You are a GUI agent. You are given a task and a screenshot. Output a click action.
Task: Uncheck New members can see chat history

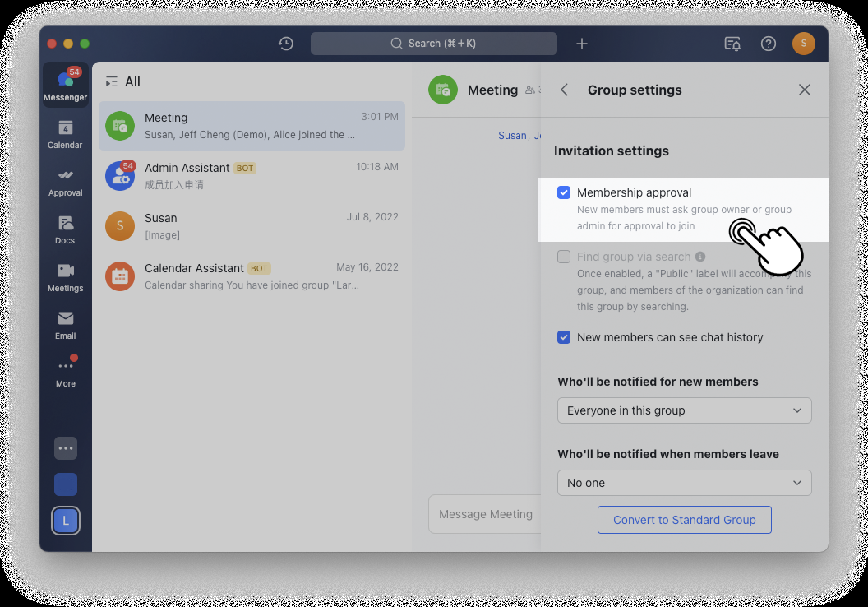point(564,337)
